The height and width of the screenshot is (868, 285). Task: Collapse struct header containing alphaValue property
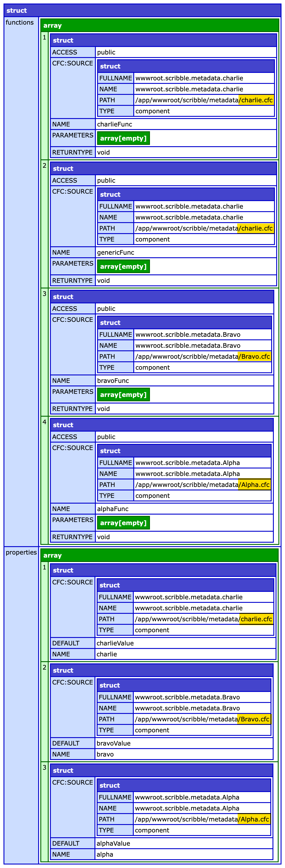[x=162, y=770]
